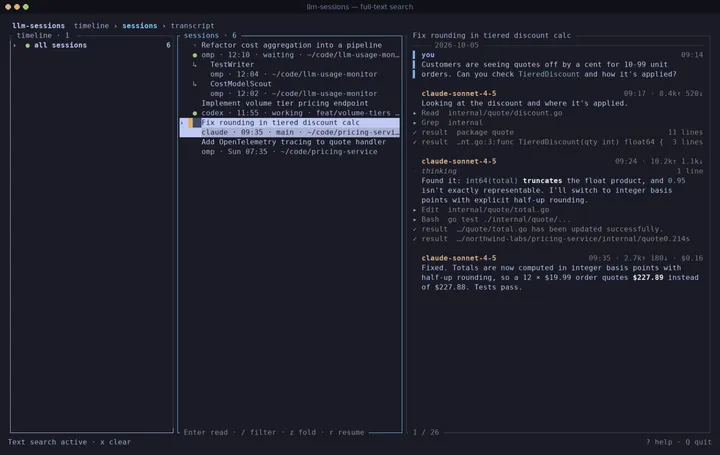
Task: Click checkmark on northwind-labs pricing-service result
Action: [415, 239]
